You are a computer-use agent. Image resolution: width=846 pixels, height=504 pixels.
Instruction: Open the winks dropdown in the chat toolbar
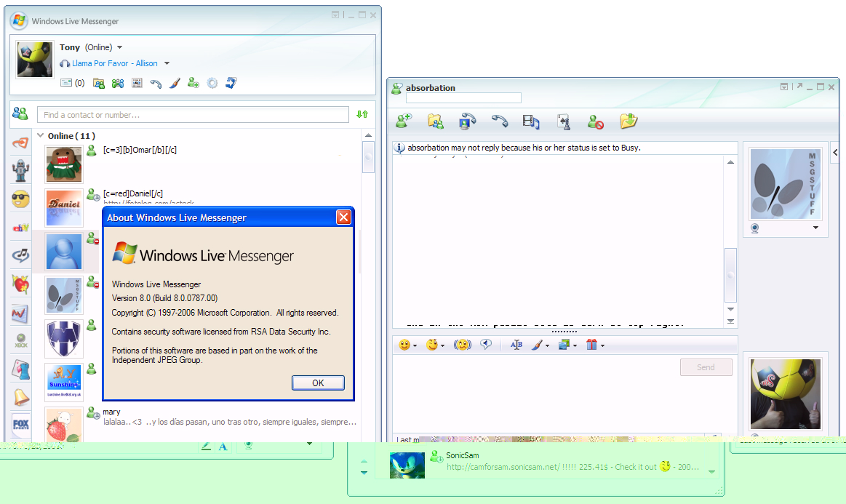coord(442,346)
